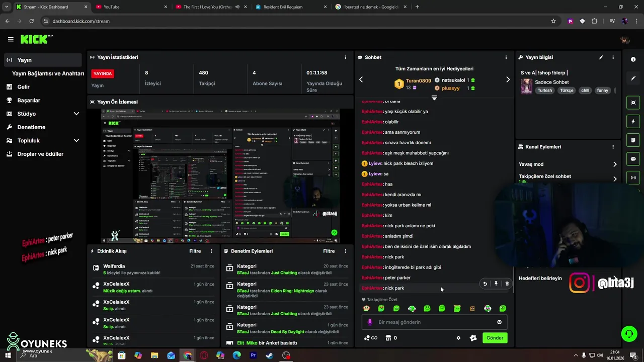The width and height of the screenshot is (644, 362).
Task: Open a new browser tab
Action: click(417, 7)
